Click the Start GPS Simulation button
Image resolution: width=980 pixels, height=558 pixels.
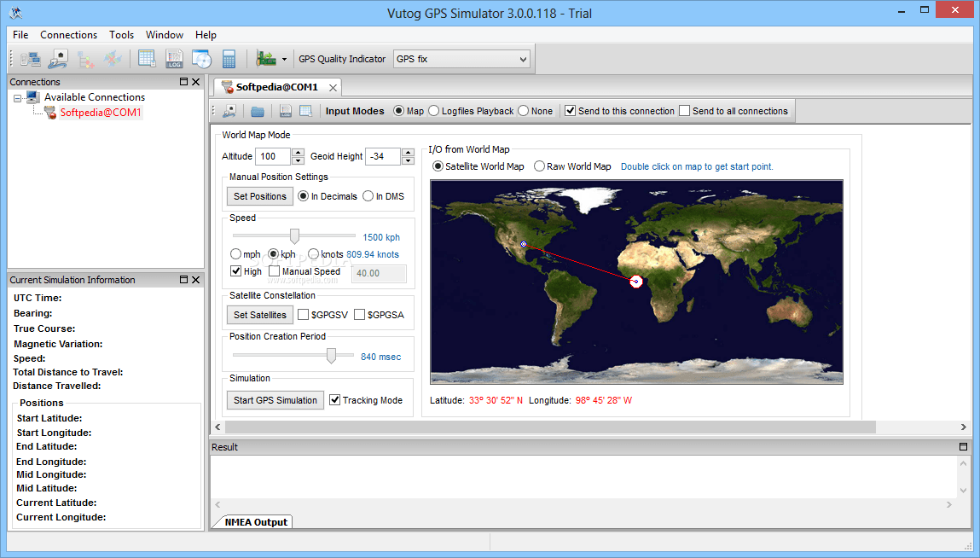tap(275, 399)
